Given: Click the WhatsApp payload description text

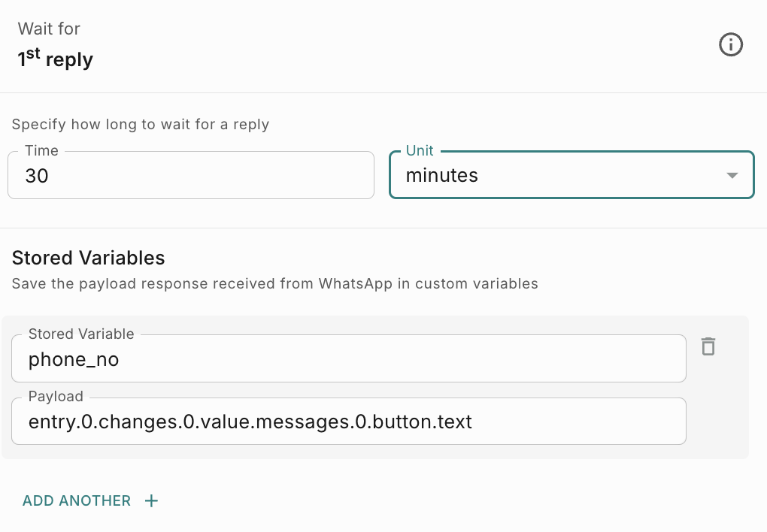Looking at the screenshot, I should (274, 284).
